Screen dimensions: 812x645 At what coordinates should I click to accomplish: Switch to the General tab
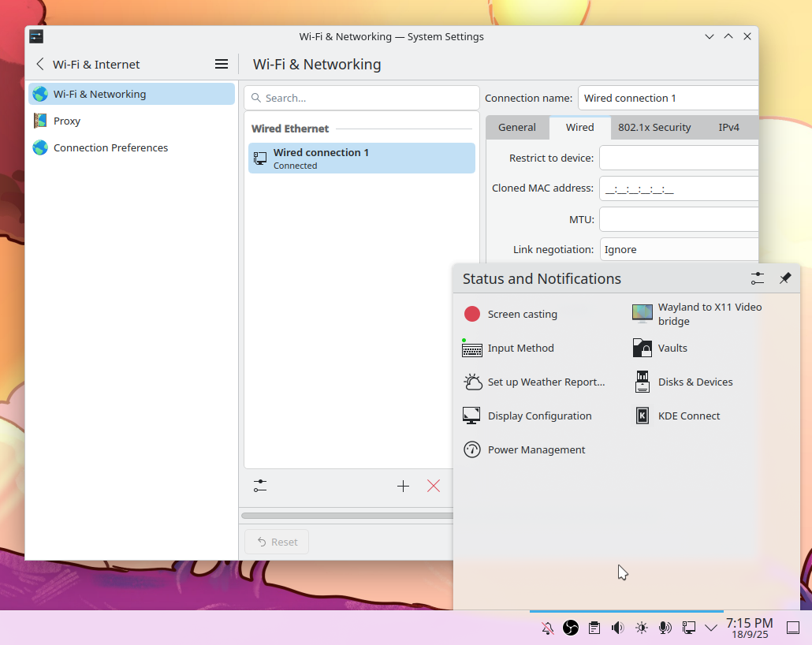point(517,128)
